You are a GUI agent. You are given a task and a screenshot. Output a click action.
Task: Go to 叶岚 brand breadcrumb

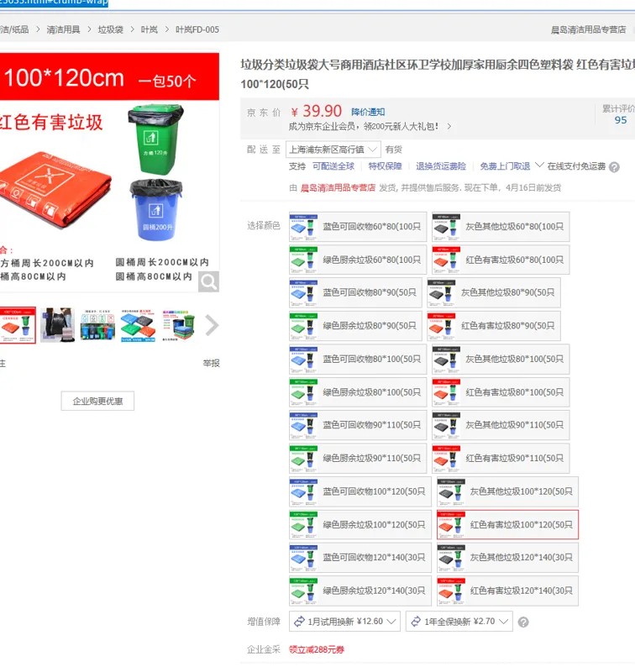[150, 29]
